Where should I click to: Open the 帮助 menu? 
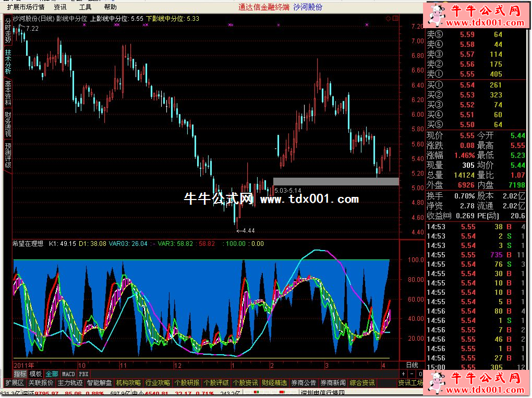click(110, 7)
